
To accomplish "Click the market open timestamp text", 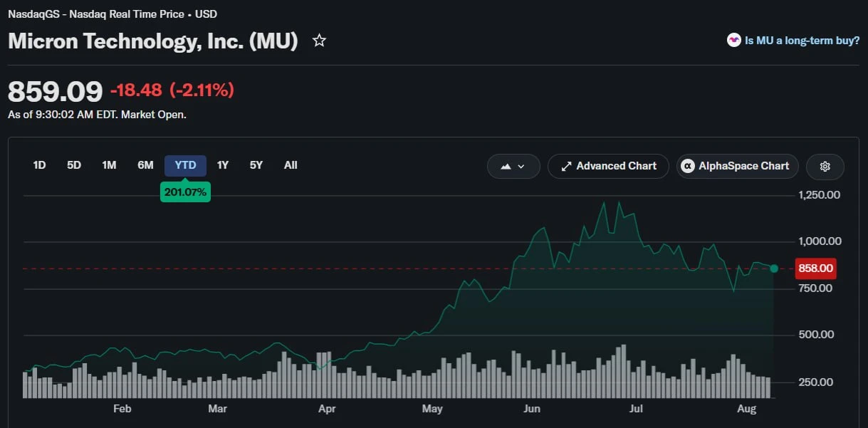I will tap(97, 114).
